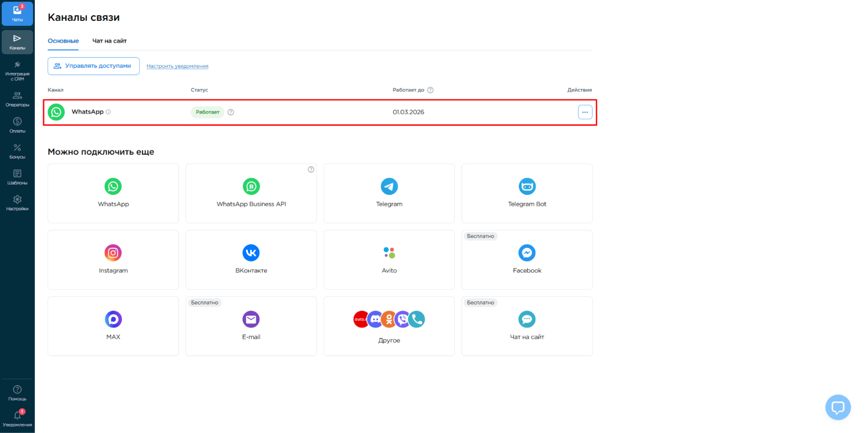Switch to the Основные tab
Image resolution: width=868 pixels, height=433 pixels.
63,41
